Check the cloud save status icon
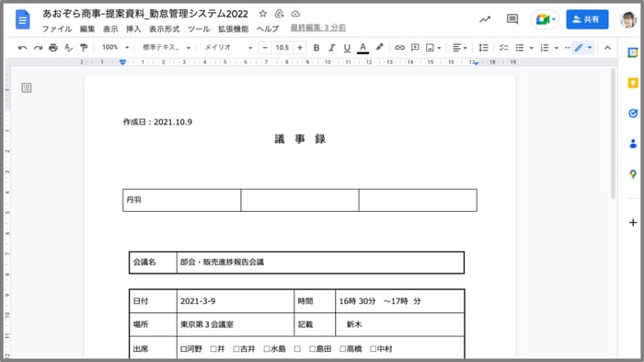The width and height of the screenshot is (644, 362). point(295,14)
